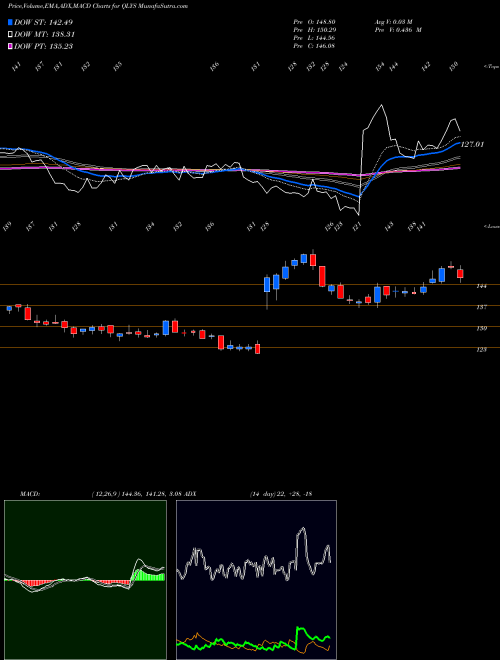Screen dimensions: 500x660
Task: Click the '<Lows' axis label
Action: (x=491, y=226)
